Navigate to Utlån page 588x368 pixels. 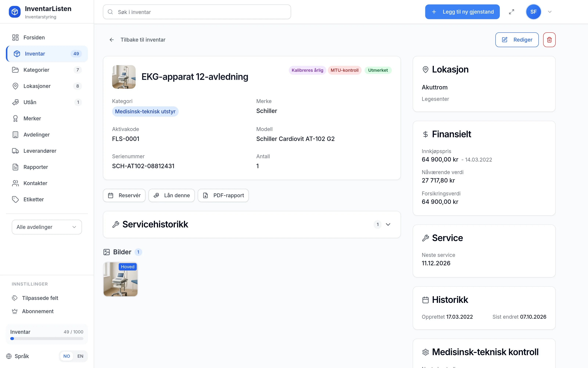coord(47,102)
